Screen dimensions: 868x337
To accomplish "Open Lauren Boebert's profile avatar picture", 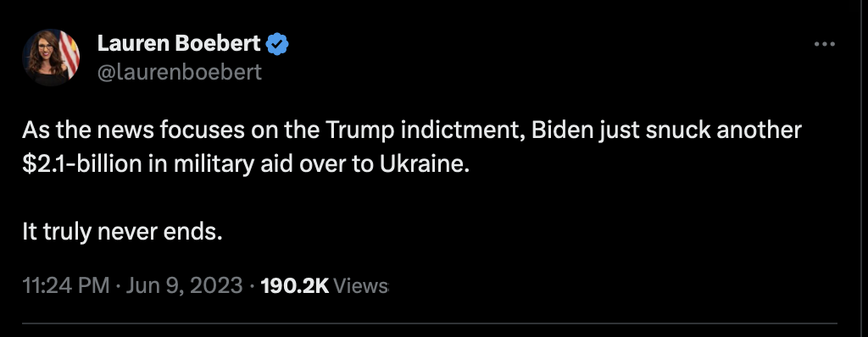I will pos(50,57).
